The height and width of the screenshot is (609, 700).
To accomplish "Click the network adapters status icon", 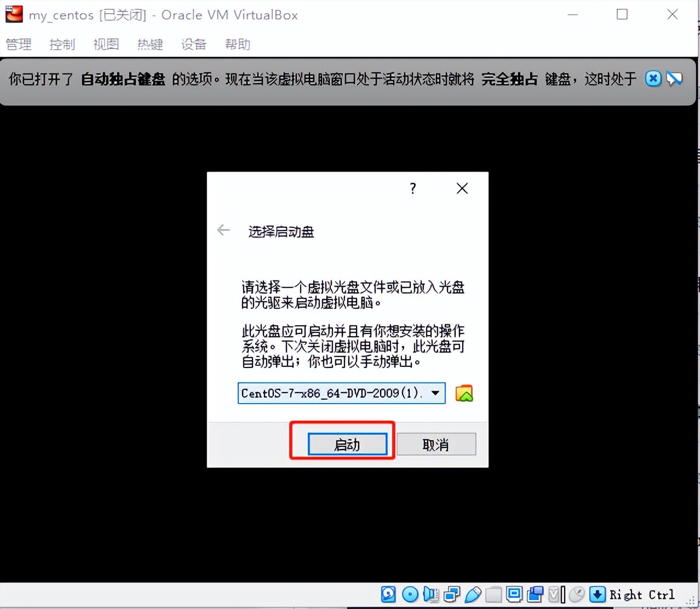I will (x=451, y=594).
